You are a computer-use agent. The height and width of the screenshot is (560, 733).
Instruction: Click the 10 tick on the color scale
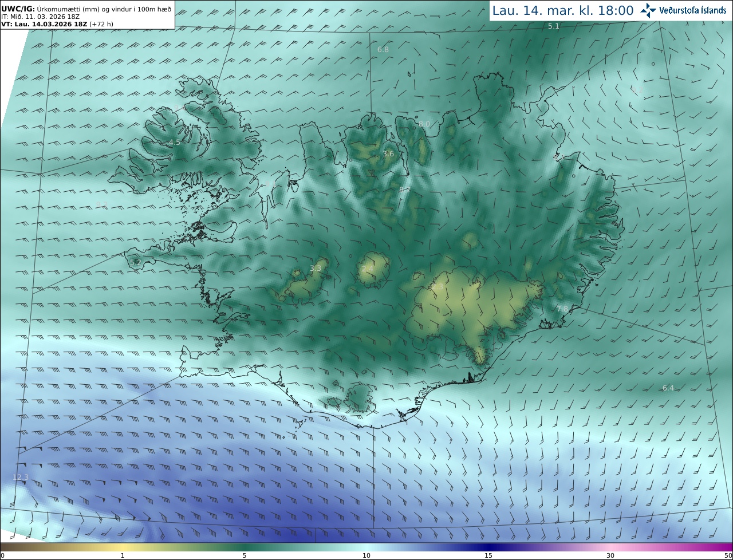(x=366, y=555)
